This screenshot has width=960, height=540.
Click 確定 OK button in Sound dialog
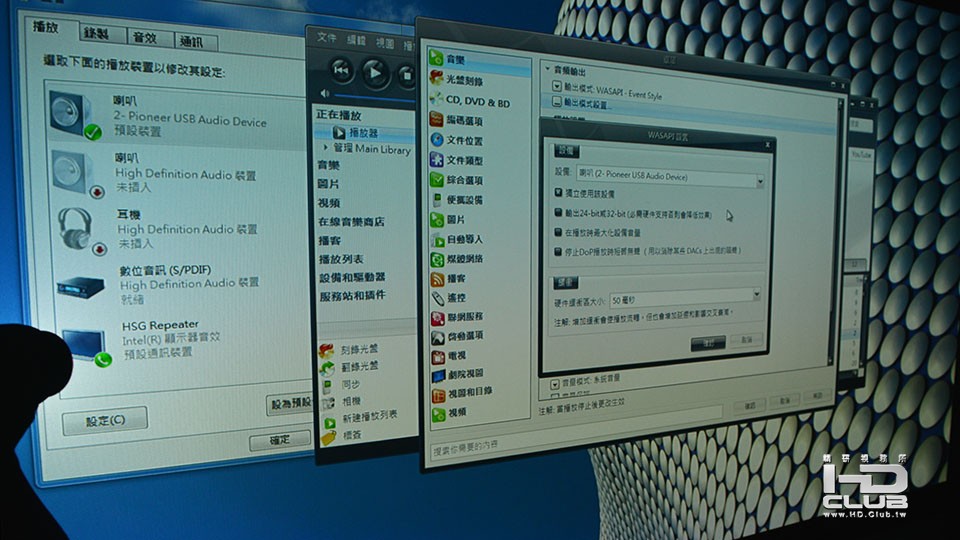[x=280, y=441]
